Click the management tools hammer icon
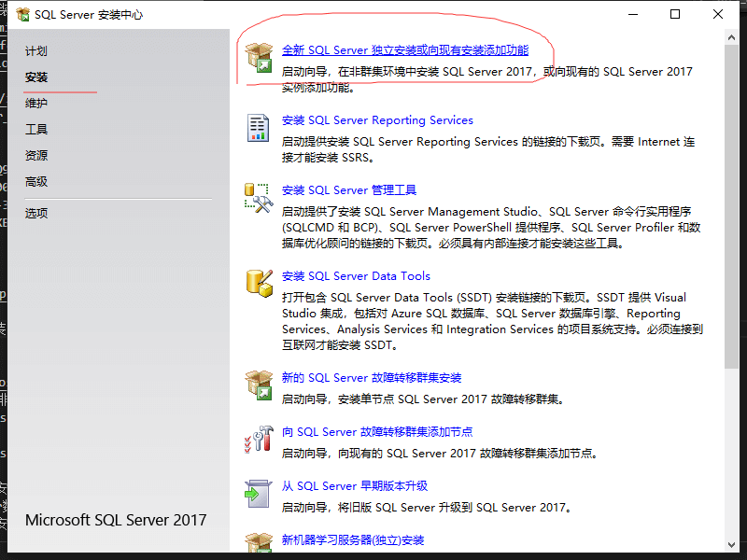The height and width of the screenshot is (560, 747). (x=258, y=198)
